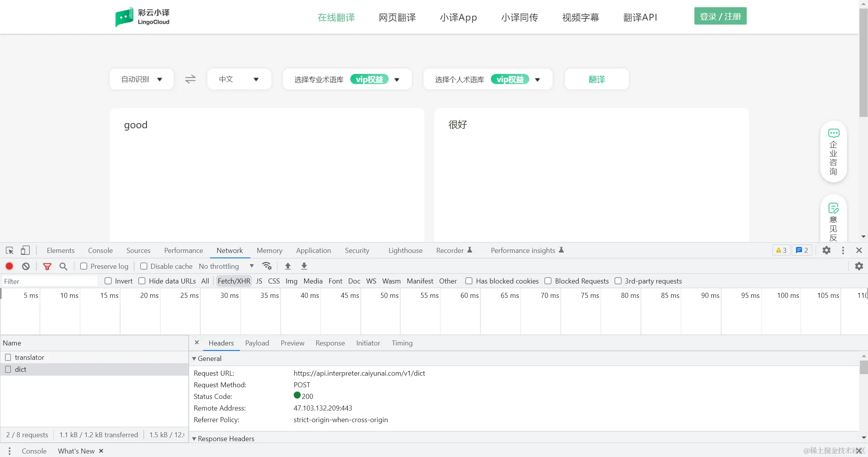Open the 自动识别 source language dropdown
The height and width of the screenshot is (457, 868).
click(141, 79)
